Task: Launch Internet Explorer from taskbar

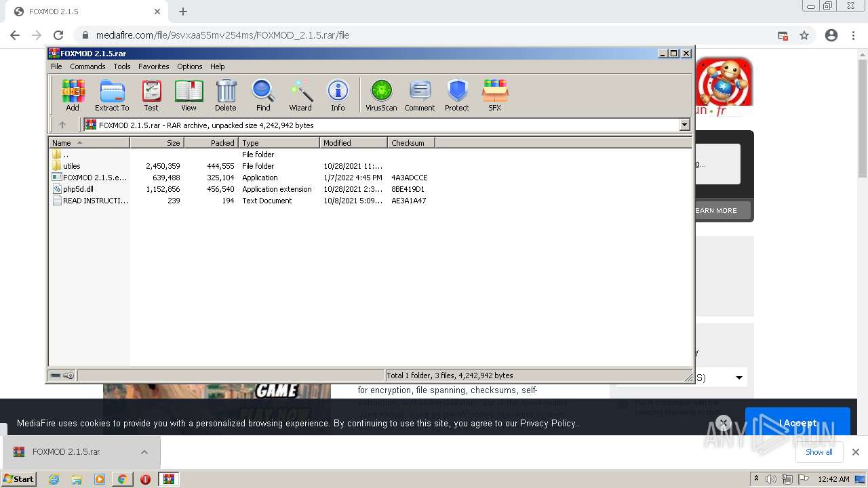Action: [x=54, y=479]
